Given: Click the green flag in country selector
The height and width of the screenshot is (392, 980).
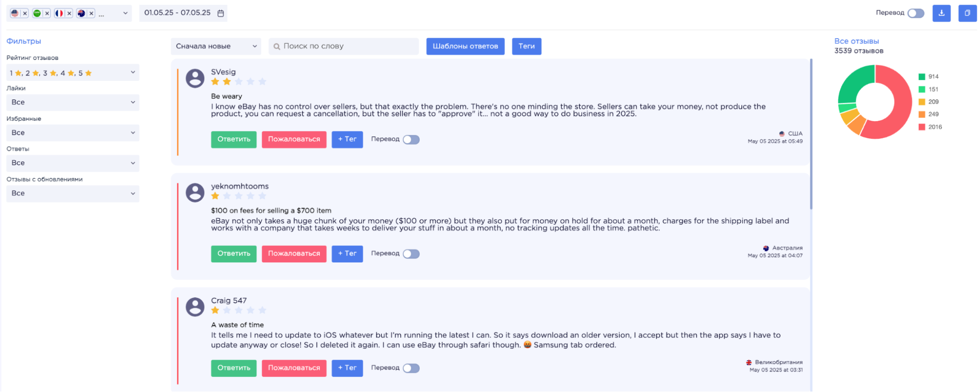Looking at the screenshot, I should pyautogui.click(x=37, y=13).
